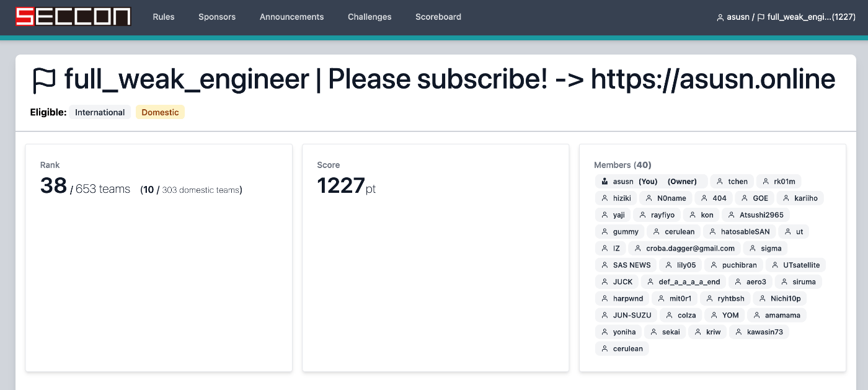Click person icon next to kon
This screenshot has height=390, width=868.
pos(693,215)
